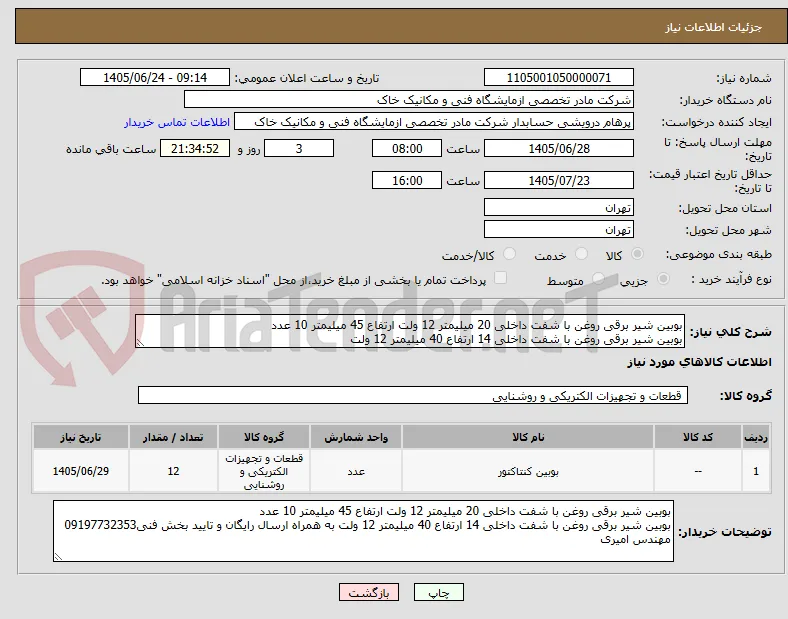
Task: Click the ایجاد کننده درخواست field
Action: (434, 122)
